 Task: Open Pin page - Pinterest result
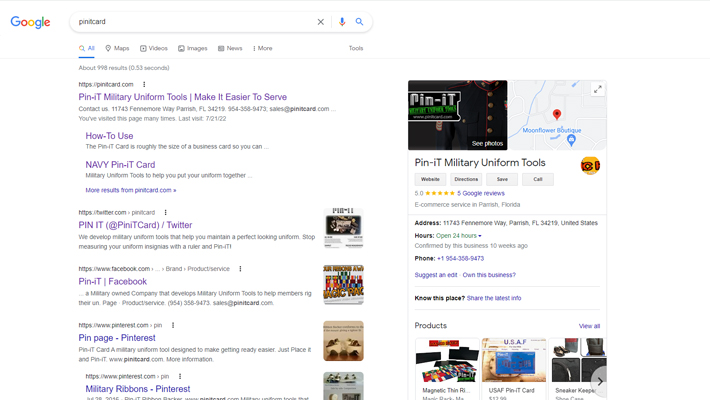[x=117, y=338]
